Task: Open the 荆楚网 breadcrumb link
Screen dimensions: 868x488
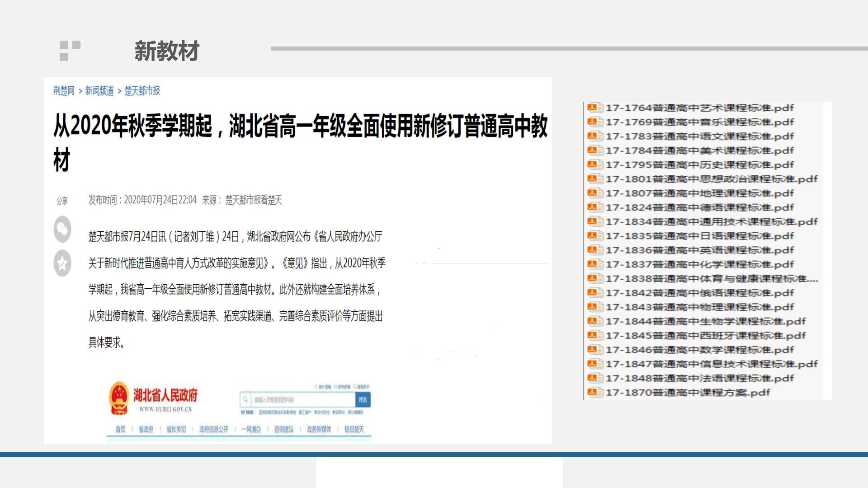Action: pos(64,91)
